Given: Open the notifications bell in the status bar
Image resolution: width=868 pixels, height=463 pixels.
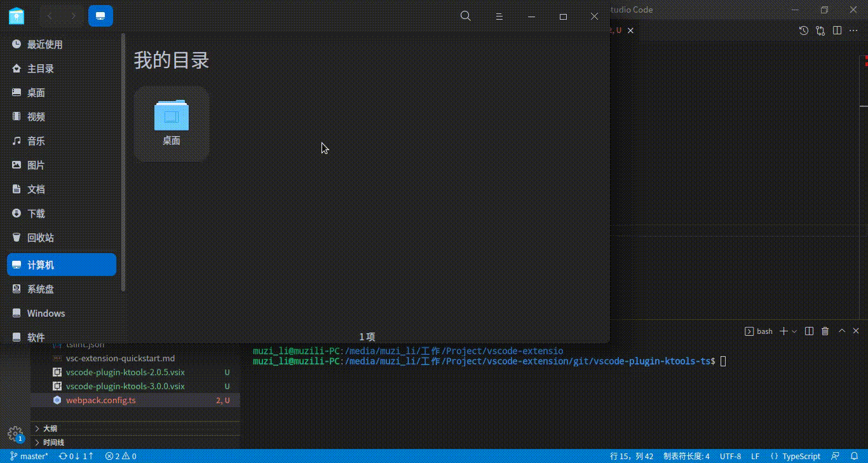Looking at the screenshot, I should pyautogui.click(x=855, y=456).
